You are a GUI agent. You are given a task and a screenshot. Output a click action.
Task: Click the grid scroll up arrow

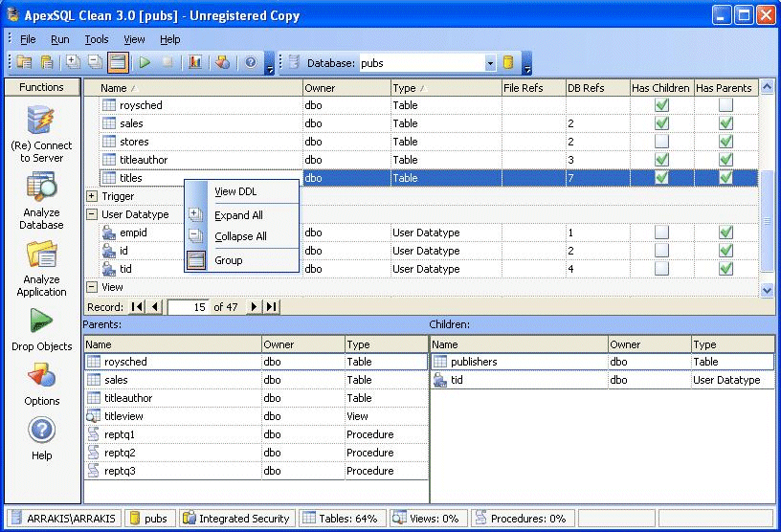[x=767, y=87]
